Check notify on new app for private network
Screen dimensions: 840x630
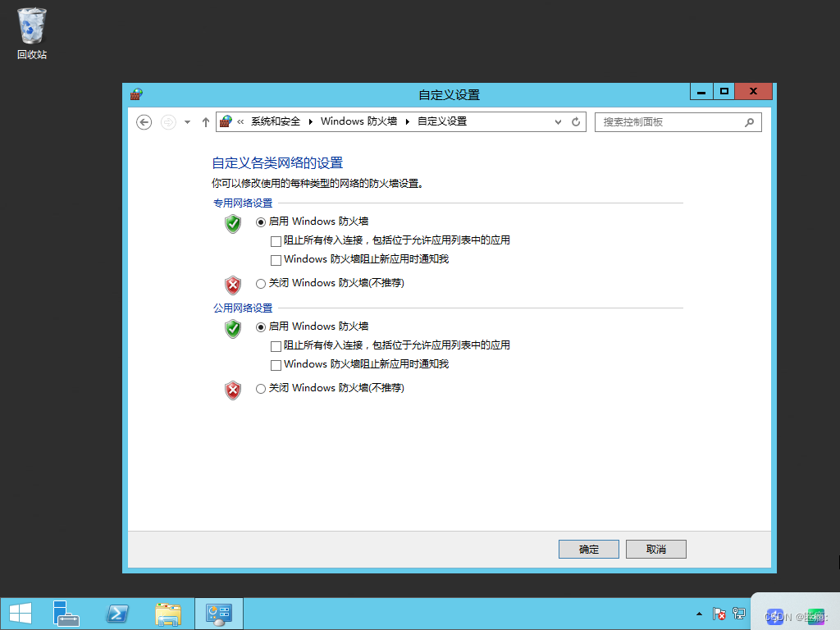coord(276,260)
